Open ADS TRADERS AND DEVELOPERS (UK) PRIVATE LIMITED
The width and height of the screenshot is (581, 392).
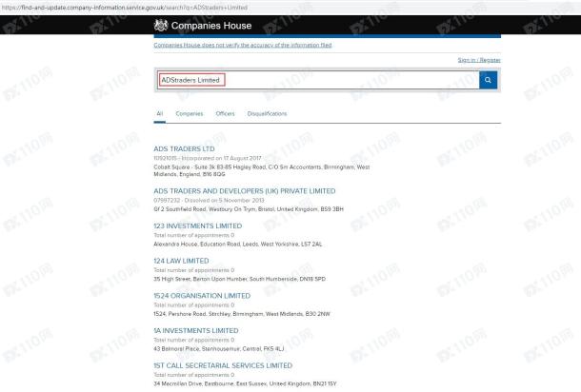pyautogui.click(x=245, y=191)
